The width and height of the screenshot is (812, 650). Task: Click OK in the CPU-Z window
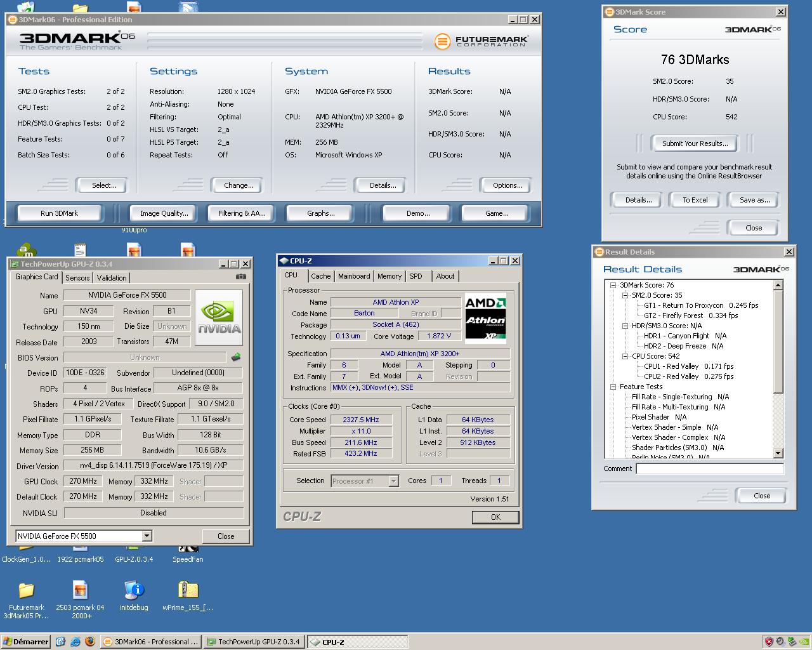[x=495, y=517]
